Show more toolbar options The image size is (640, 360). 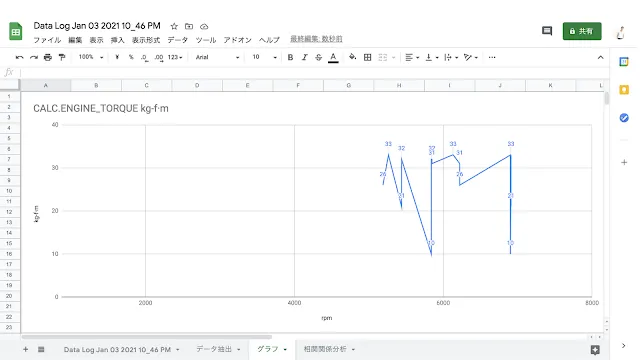coord(492,58)
